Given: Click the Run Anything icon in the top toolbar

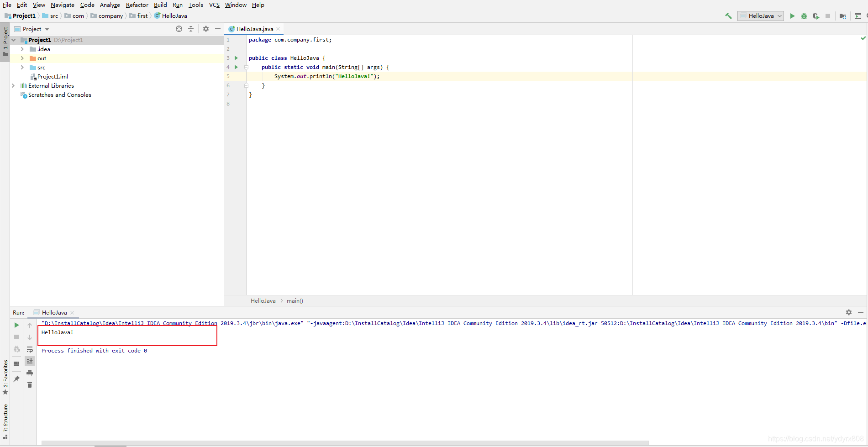Looking at the screenshot, I should 858,16.
